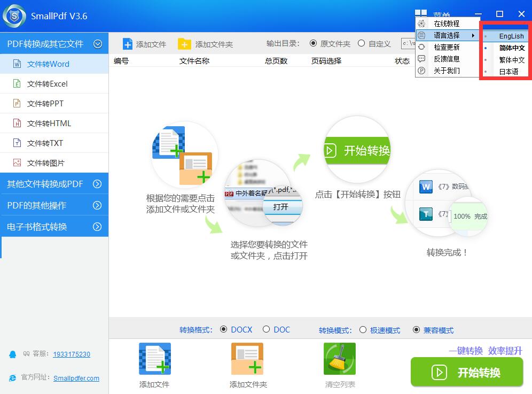Click the SmallPdf shield logo
The image size is (532, 394).
14,16
